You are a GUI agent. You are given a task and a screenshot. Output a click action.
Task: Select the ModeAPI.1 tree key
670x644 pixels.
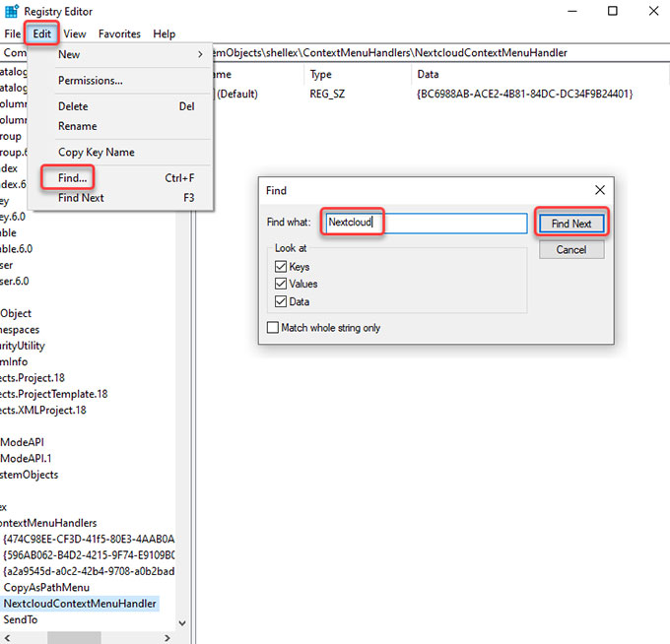coord(26,458)
